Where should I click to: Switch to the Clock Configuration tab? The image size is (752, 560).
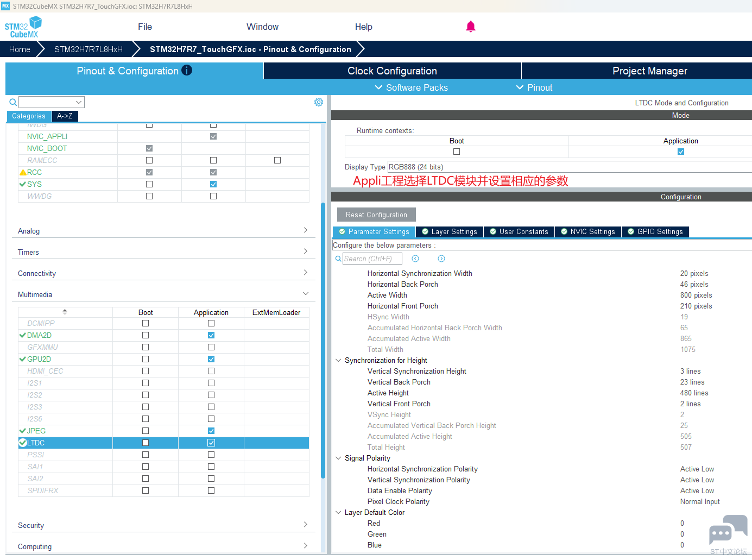[x=392, y=71]
